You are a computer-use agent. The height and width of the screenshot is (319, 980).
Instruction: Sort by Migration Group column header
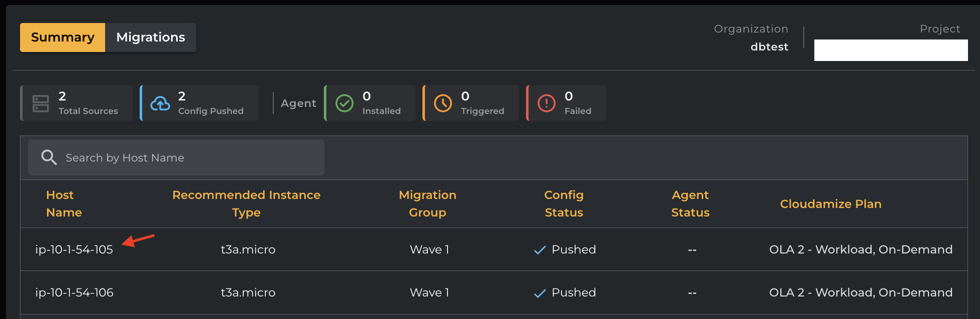427,203
